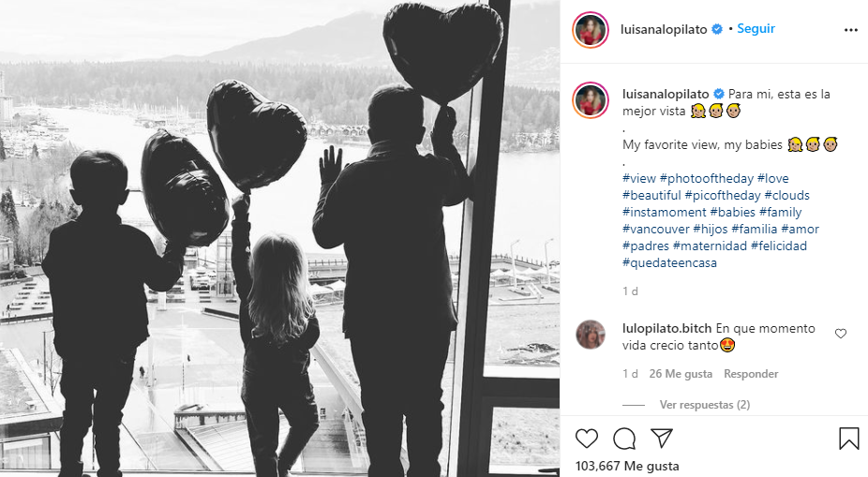The height and width of the screenshot is (477, 868).
Task: Open the three-dot more options menu
Action: click(x=851, y=30)
